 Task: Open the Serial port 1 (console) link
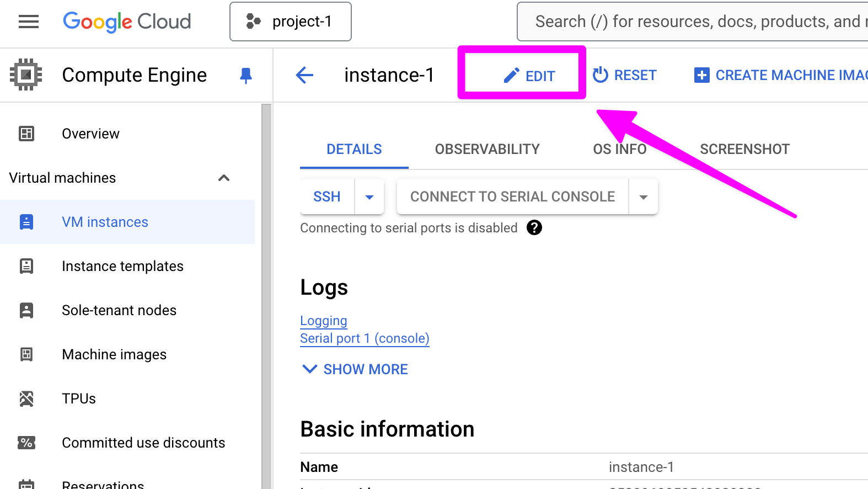pyautogui.click(x=365, y=338)
